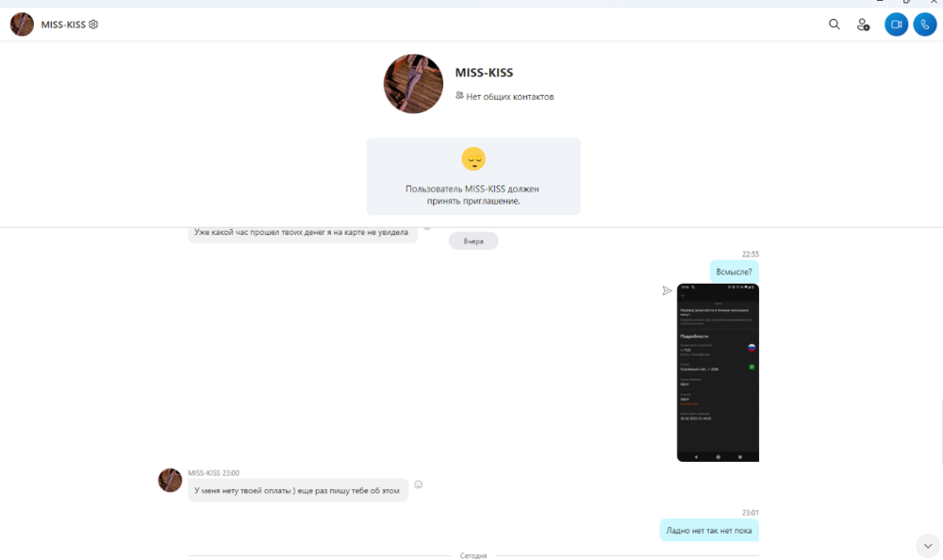The height and width of the screenshot is (560, 943).
Task: Jump to latest messages with the down chevron
Action: click(x=928, y=546)
